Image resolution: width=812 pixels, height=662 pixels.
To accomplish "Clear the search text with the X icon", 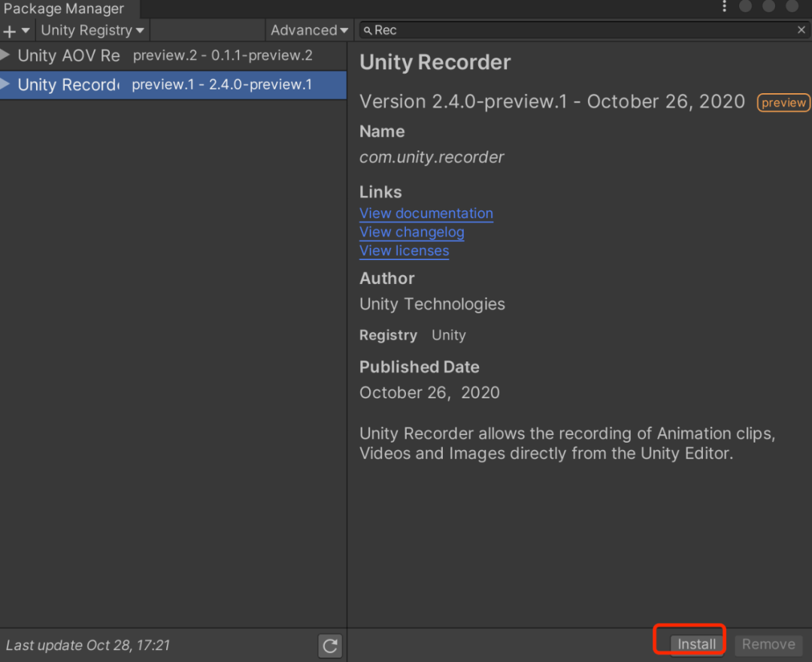I will [x=799, y=30].
